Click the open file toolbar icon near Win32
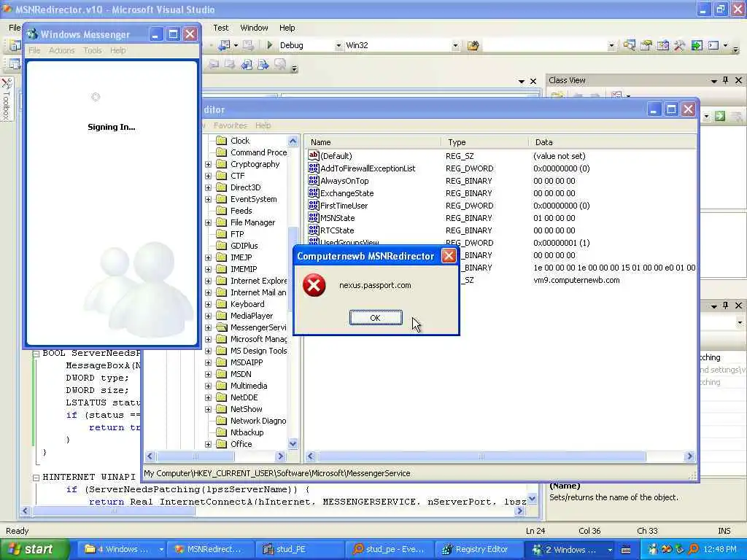The image size is (747, 560). [x=473, y=46]
